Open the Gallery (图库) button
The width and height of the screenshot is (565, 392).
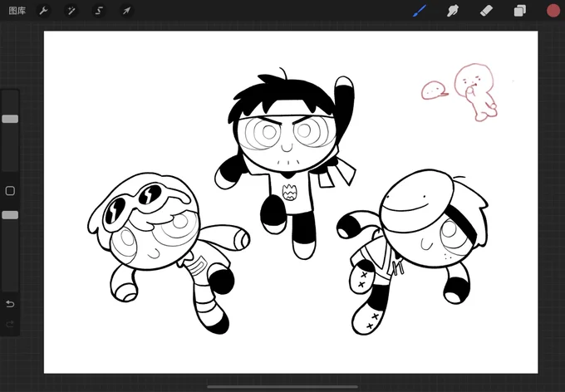tap(17, 11)
